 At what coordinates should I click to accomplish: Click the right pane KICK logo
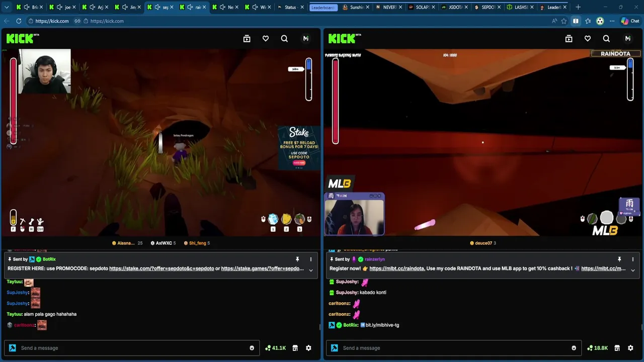(x=345, y=38)
